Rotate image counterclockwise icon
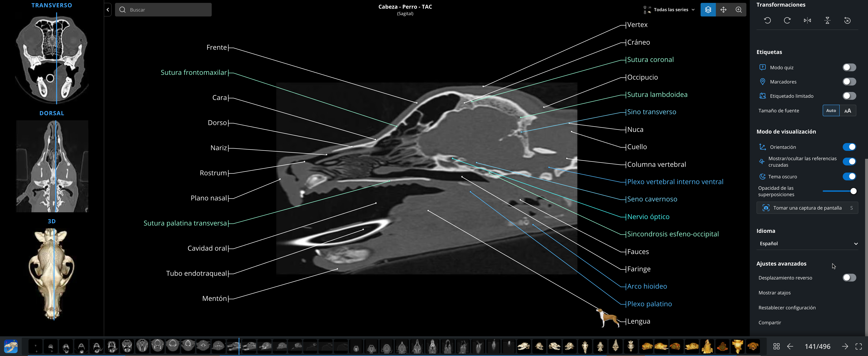This screenshot has height=356, width=868. coord(767,21)
